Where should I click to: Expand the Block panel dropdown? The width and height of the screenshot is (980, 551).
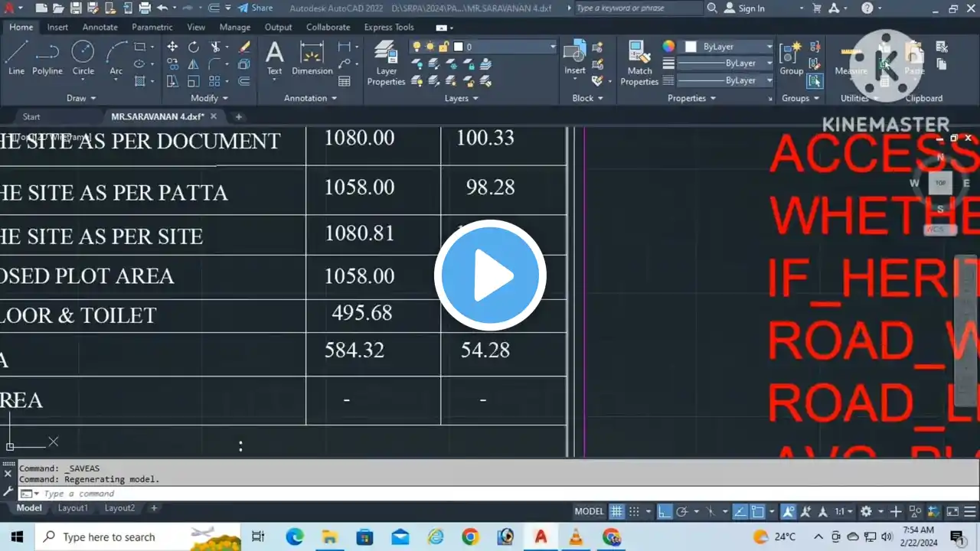(587, 98)
